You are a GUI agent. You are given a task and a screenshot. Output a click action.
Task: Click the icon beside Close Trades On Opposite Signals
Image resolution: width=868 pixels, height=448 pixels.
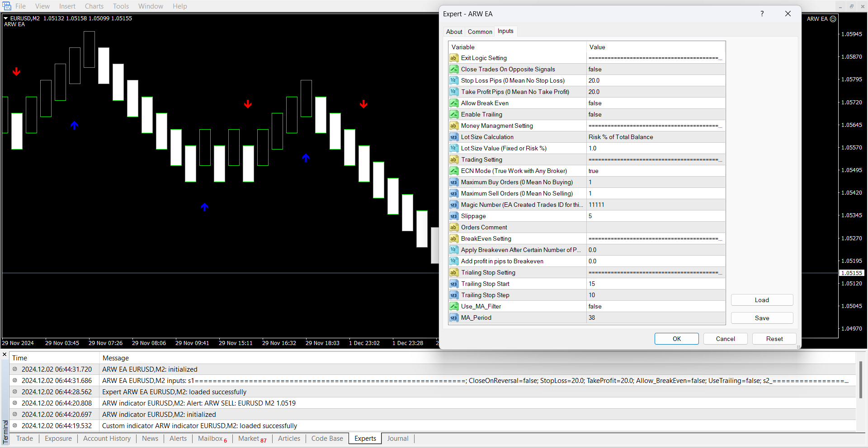pos(453,69)
